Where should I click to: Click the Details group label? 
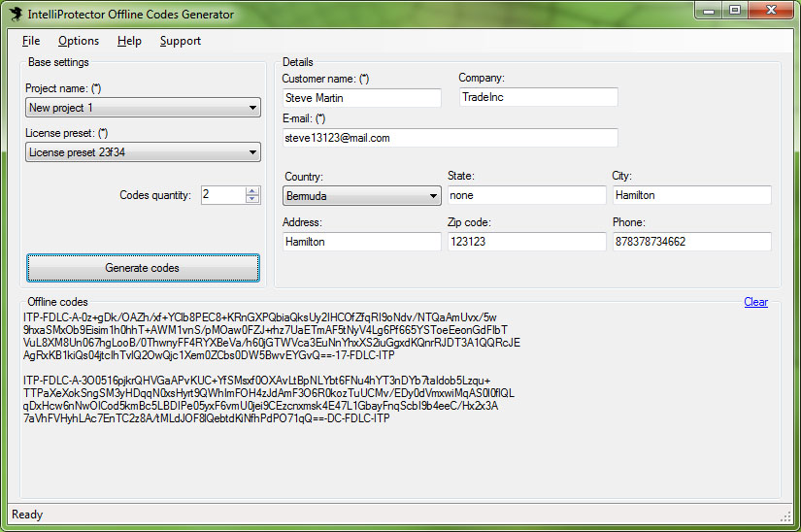[298, 62]
